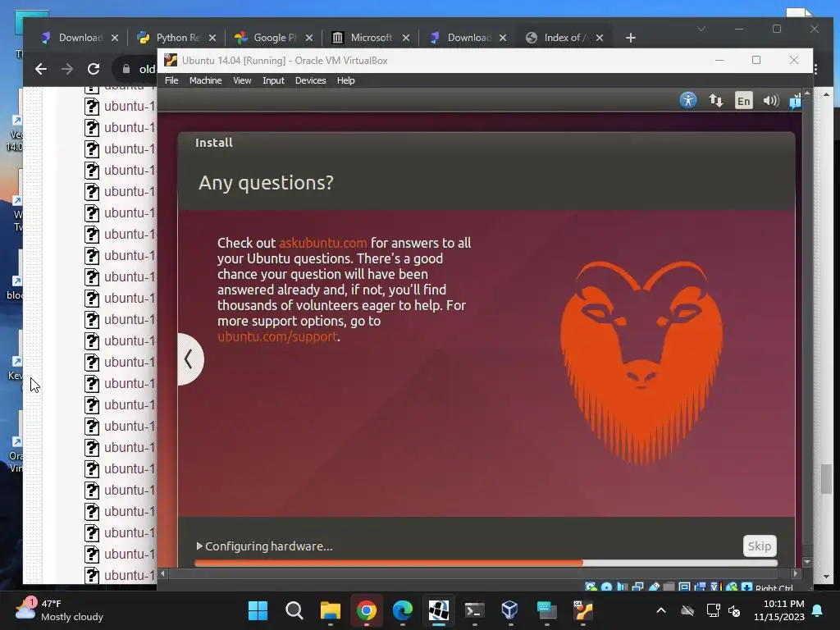Click VM horizontal scrollbar left arrow
Image resolution: width=840 pixels, height=630 pixels.
[x=162, y=573]
